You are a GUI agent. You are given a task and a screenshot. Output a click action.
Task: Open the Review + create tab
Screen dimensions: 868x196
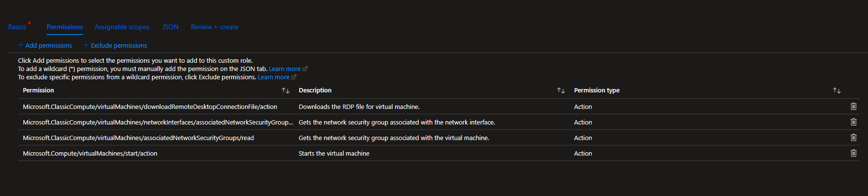click(x=215, y=27)
